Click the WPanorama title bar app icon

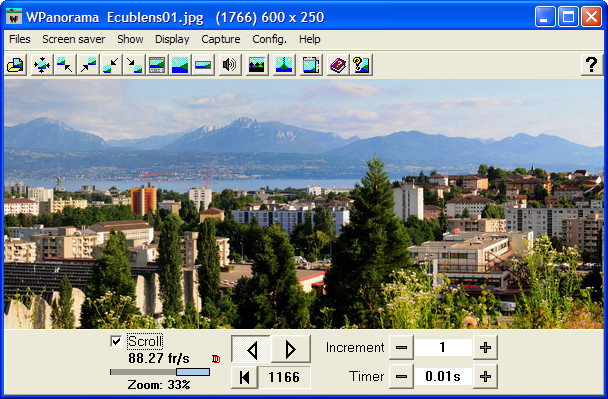click(x=14, y=17)
